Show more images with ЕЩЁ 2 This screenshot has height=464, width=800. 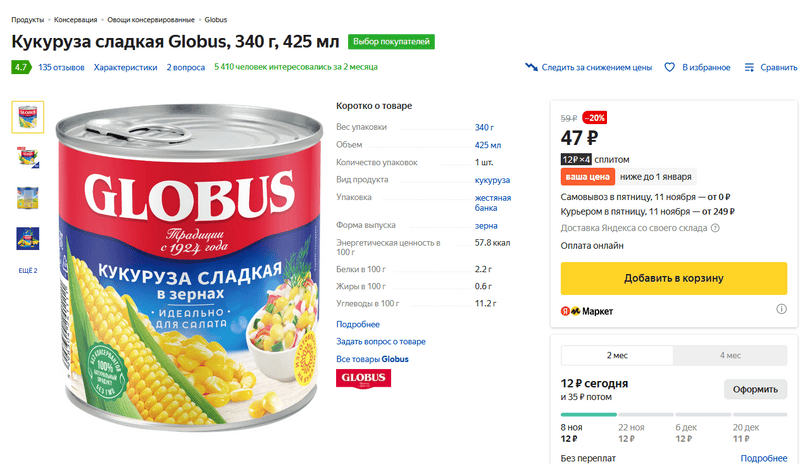coord(27,270)
